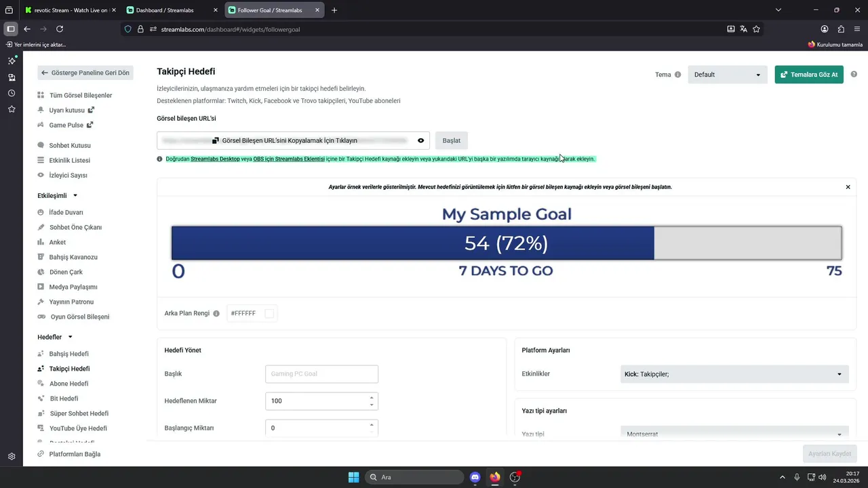Click the Başlık text field
This screenshot has height=488, width=868.
pos(321,374)
